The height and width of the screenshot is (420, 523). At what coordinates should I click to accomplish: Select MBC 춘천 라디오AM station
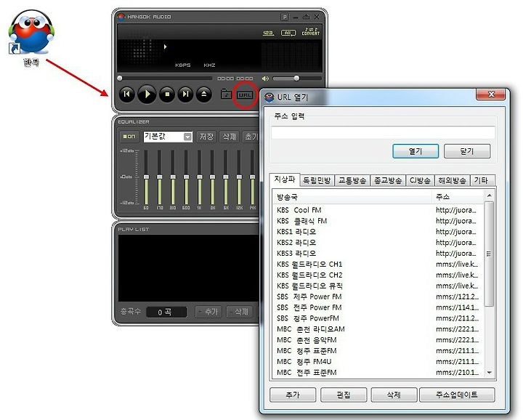[x=378, y=329]
